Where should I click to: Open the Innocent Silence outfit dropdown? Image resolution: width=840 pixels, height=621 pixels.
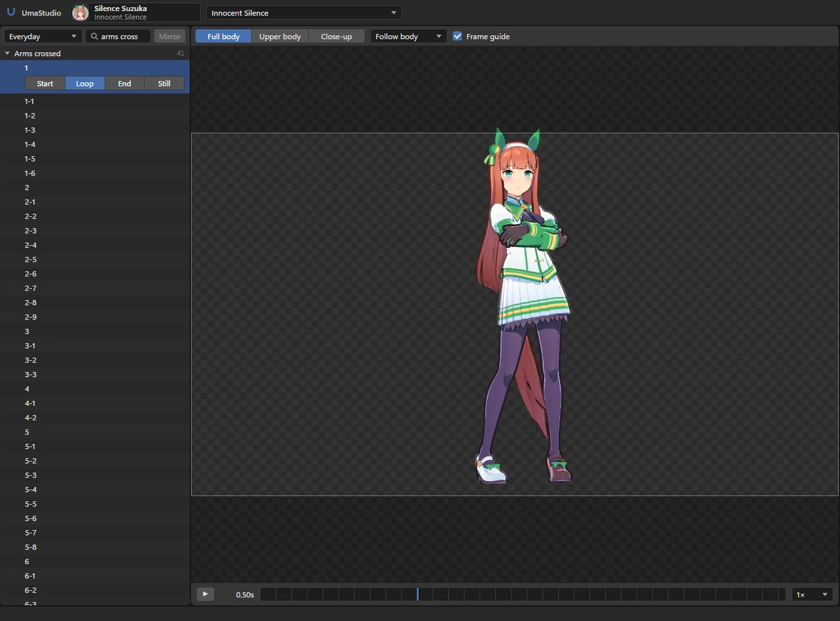304,13
